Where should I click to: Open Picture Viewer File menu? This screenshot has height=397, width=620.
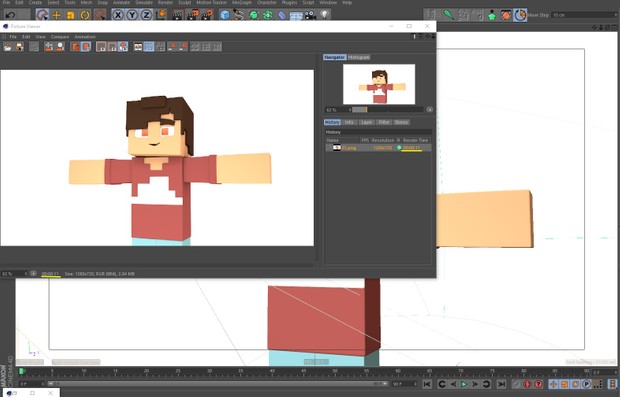[13, 37]
